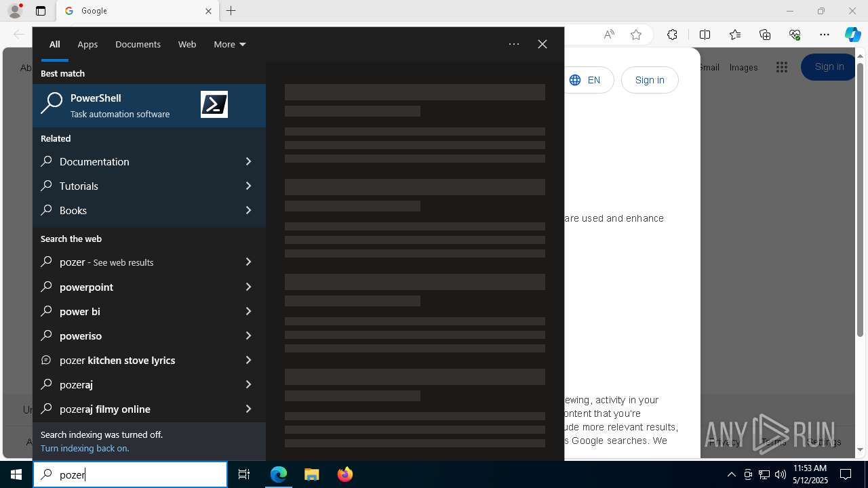Open Task View on the taskbar
Screen dimensions: 868x488
[x=244, y=474]
